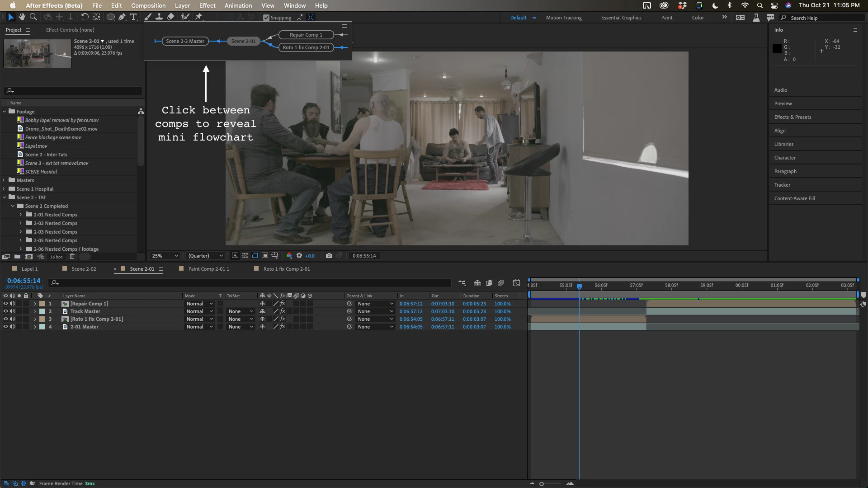Open the Composition menu
Viewport: 868px width, 488px height.
pyautogui.click(x=148, y=5)
